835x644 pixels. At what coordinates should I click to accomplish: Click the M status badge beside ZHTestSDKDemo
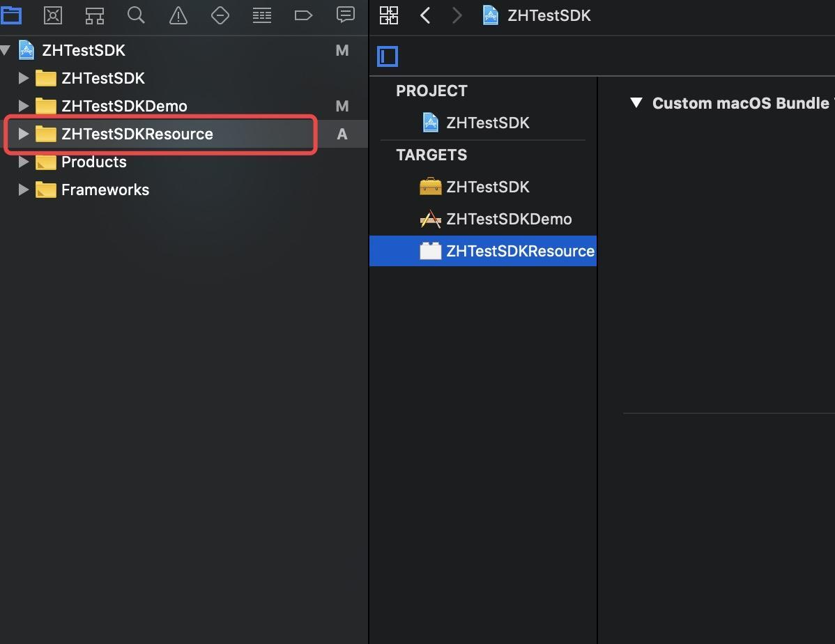click(342, 106)
